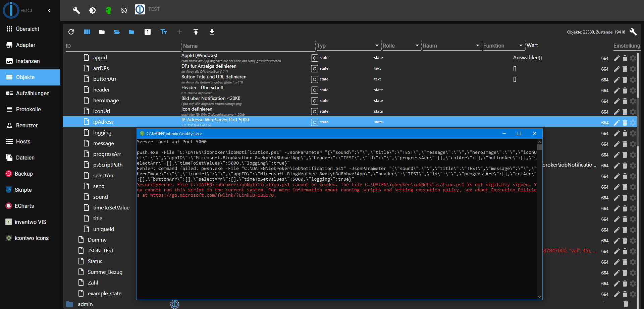Click the 'DPs für Anzeige definieren' name cell
644x309 pixels.
209,66
